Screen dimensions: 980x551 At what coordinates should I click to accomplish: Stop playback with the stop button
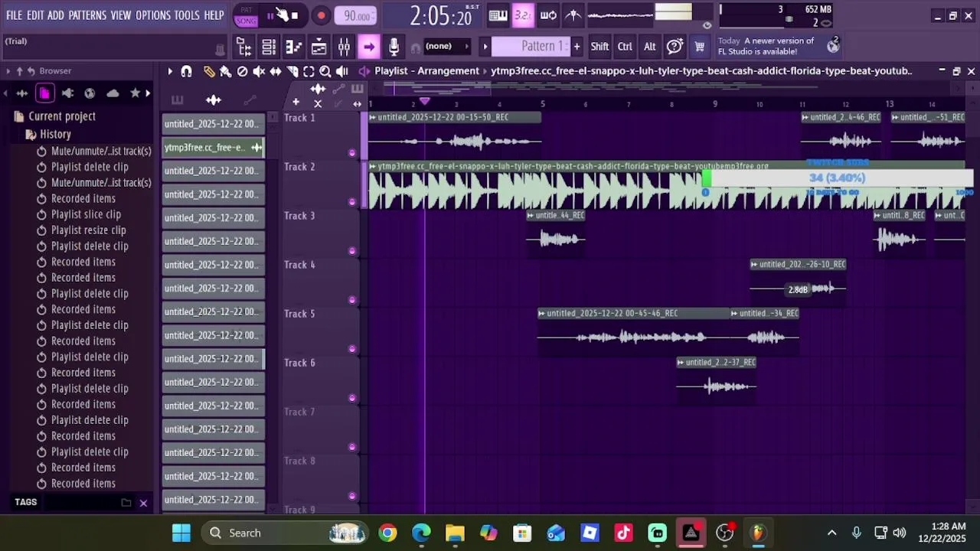coord(295,16)
